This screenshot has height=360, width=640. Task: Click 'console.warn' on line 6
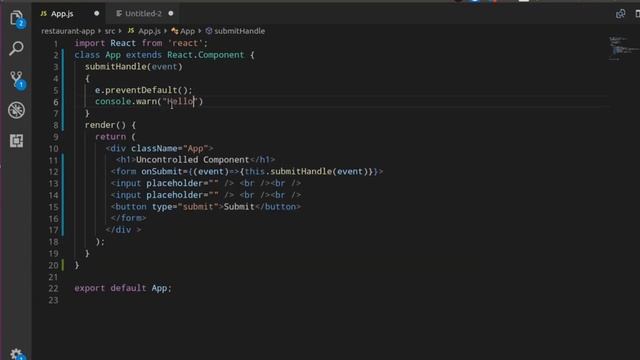point(126,101)
